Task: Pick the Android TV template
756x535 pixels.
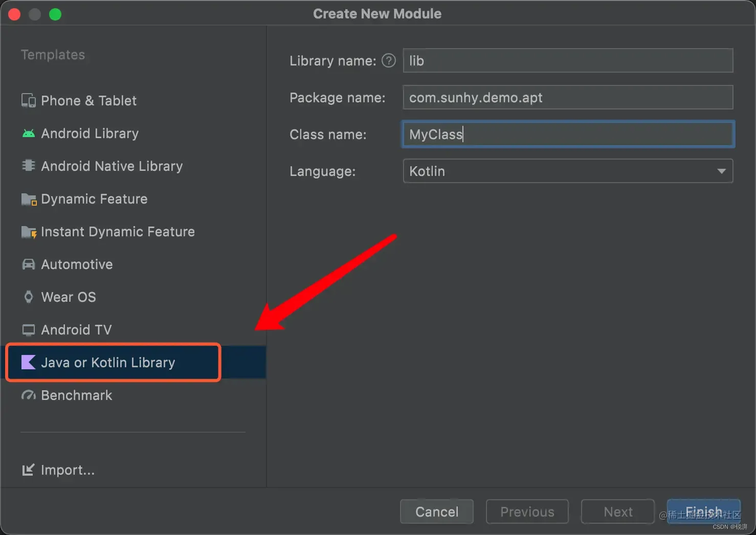Action: pos(134,330)
